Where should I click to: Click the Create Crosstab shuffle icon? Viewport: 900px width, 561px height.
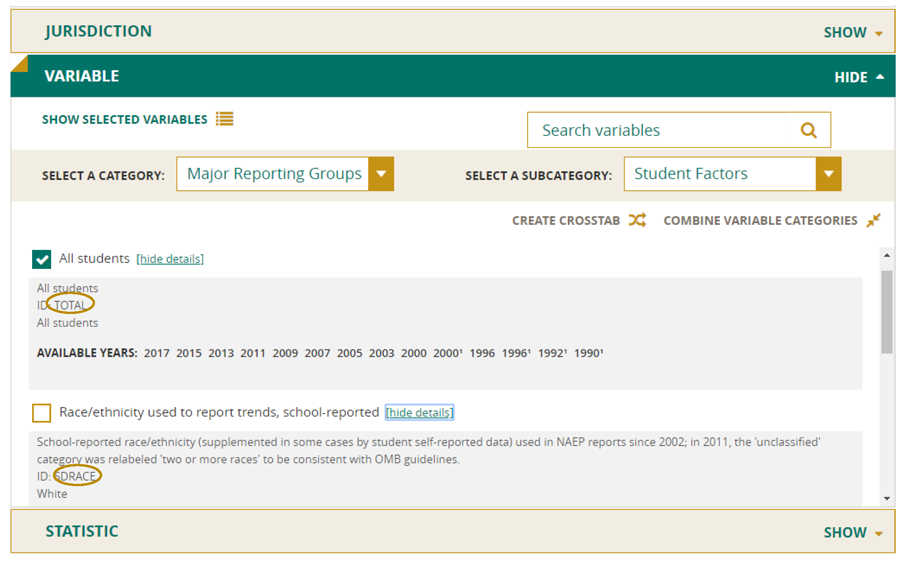tap(637, 220)
